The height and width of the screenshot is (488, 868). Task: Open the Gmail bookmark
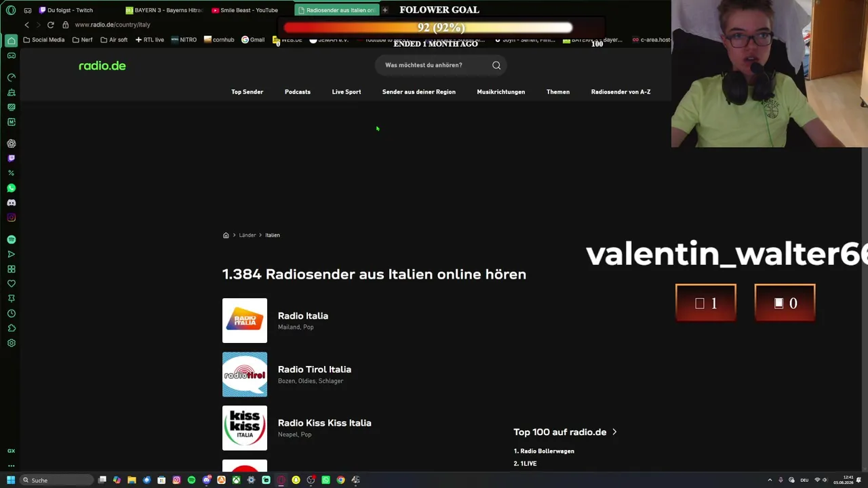253,40
